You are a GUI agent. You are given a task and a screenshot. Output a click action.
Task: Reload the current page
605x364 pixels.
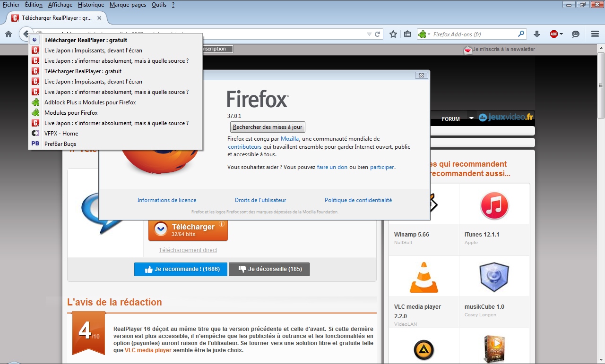377,34
